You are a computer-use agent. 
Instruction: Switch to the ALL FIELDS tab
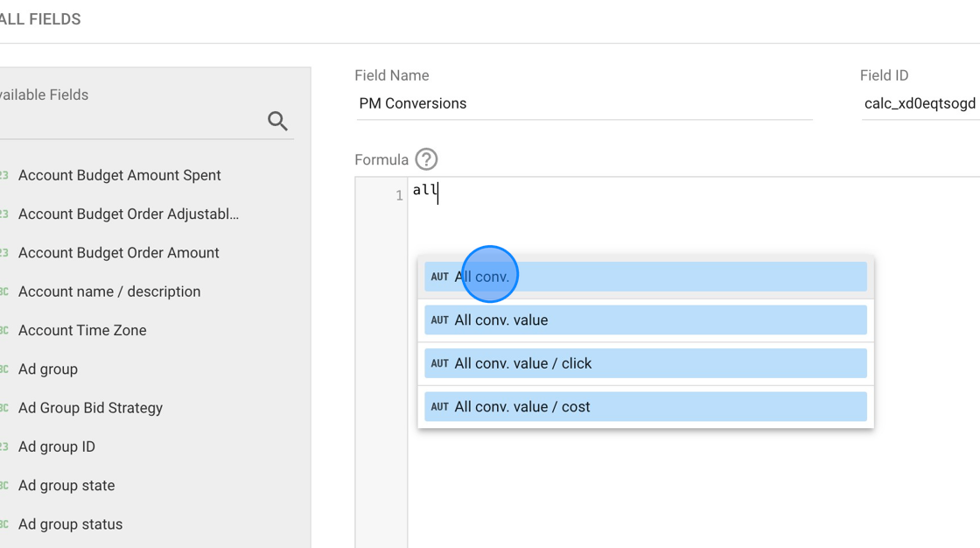pos(41,18)
